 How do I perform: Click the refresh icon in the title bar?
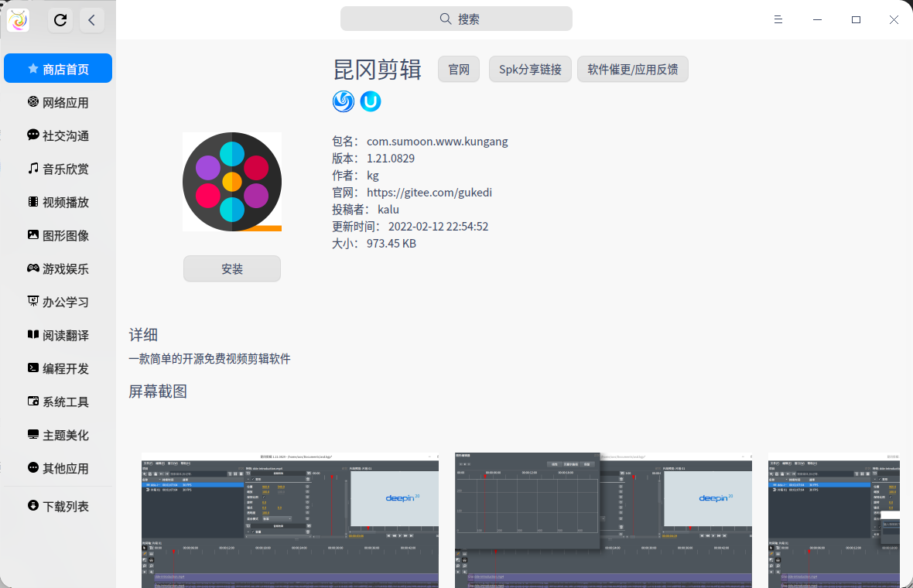[x=60, y=20]
